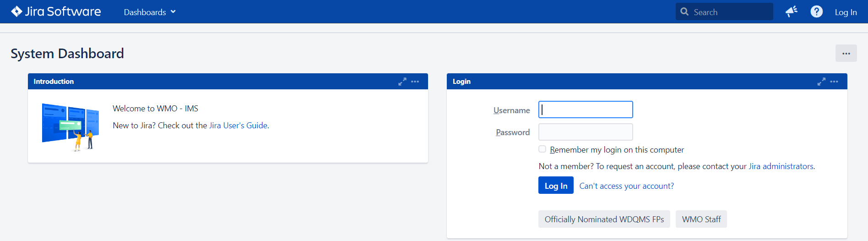
Task: Open System Dashboard more options button
Action: (x=846, y=53)
